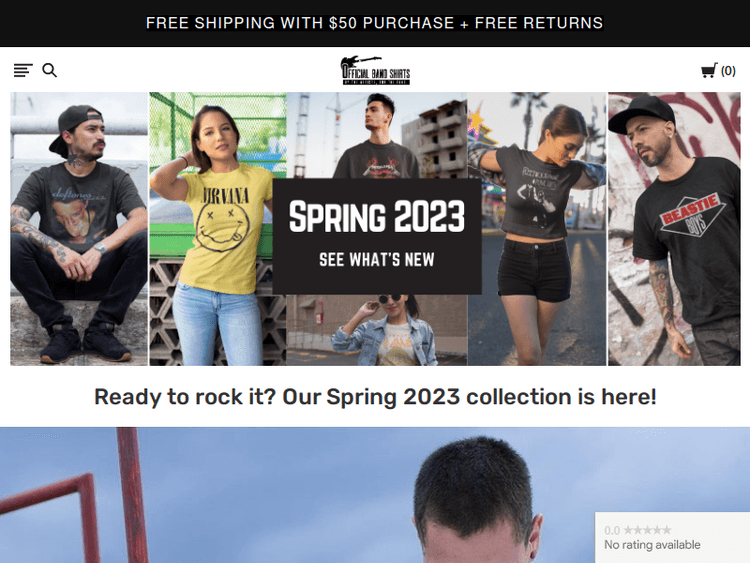750x563 pixels.
Task: Open the Deftones shirt photo
Action: (79, 229)
